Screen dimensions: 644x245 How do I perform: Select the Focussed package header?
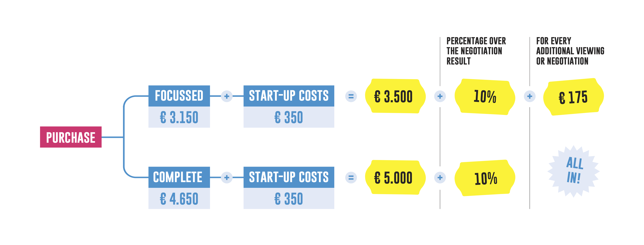click(179, 96)
